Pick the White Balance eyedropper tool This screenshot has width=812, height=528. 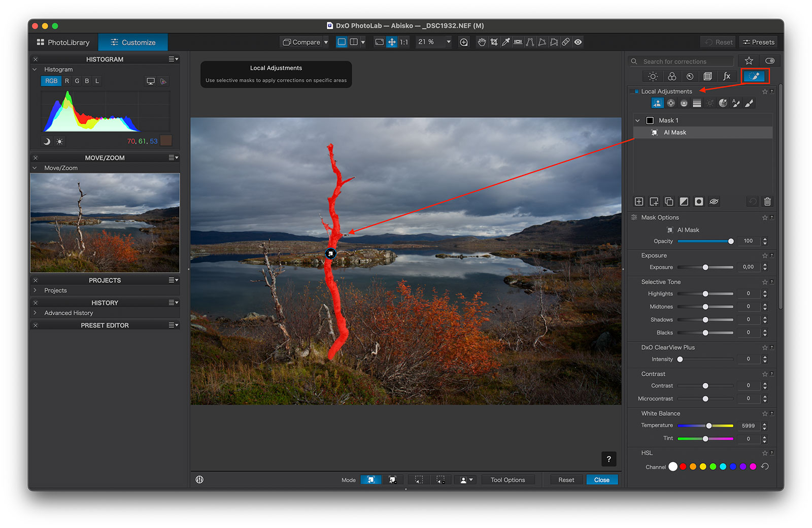(506, 42)
